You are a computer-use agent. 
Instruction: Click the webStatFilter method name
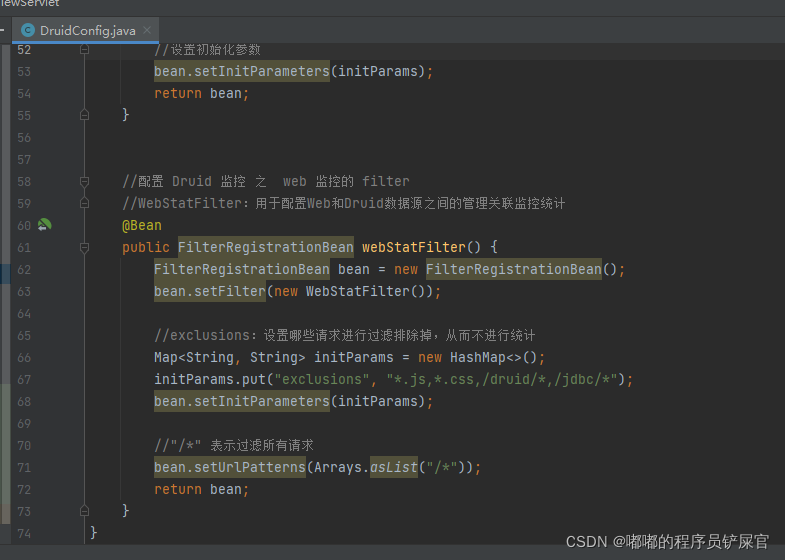click(x=414, y=247)
